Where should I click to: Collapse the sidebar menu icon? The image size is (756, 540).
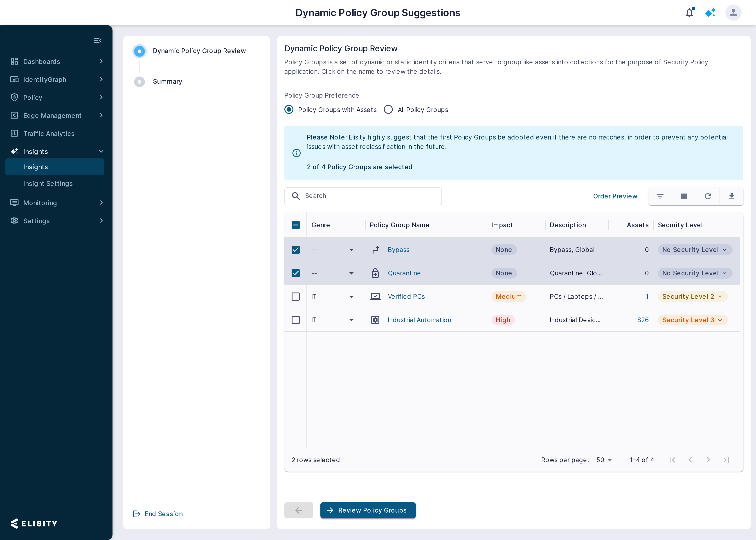click(97, 40)
